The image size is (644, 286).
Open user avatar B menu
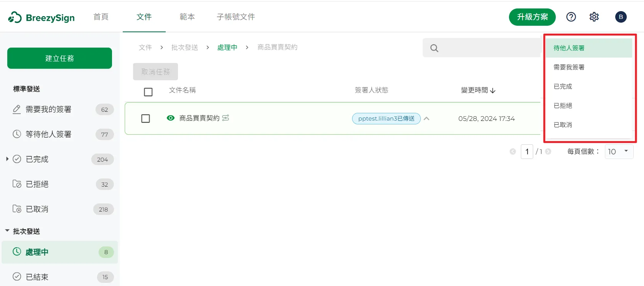pyautogui.click(x=621, y=17)
